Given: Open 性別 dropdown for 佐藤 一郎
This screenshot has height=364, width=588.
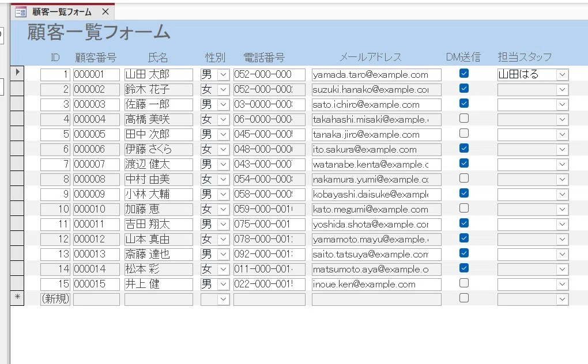Looking at the screenshot, I should pyautogui.click(x=224, y=104).
